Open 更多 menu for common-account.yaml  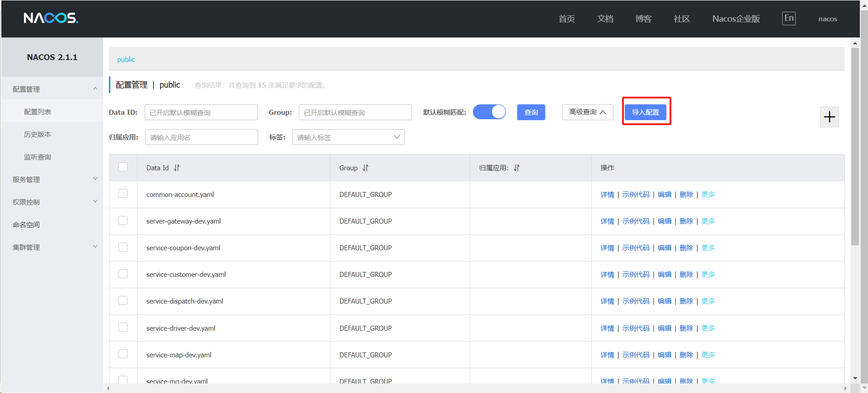[708, 195]
